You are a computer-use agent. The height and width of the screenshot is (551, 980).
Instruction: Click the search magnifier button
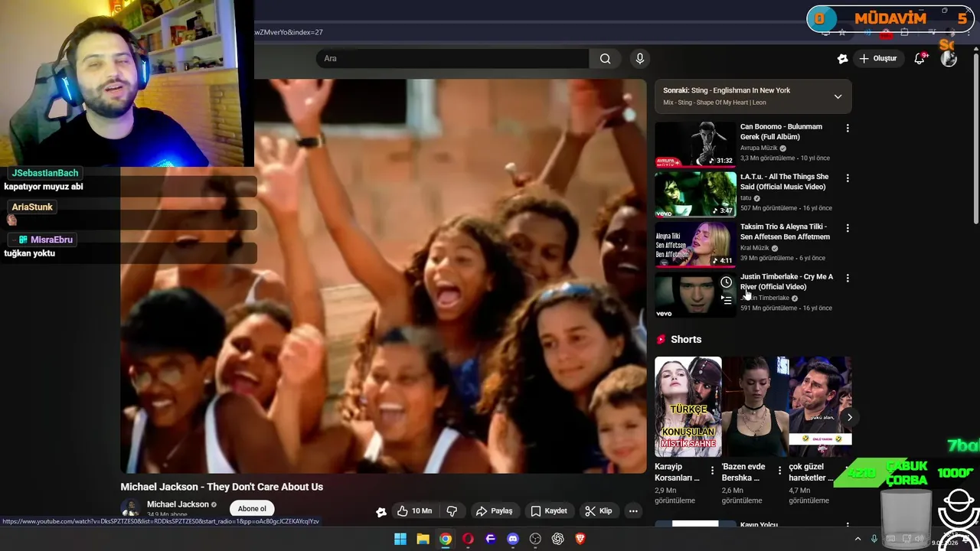605,58
